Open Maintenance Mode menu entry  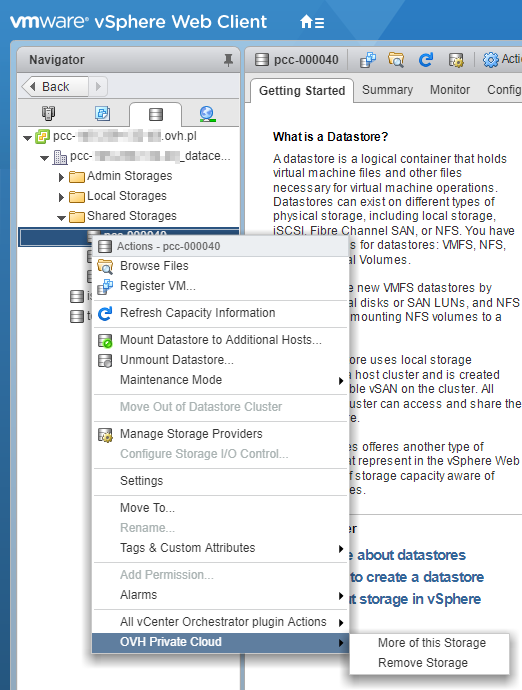pyautogui.click(x=220, y=380)
